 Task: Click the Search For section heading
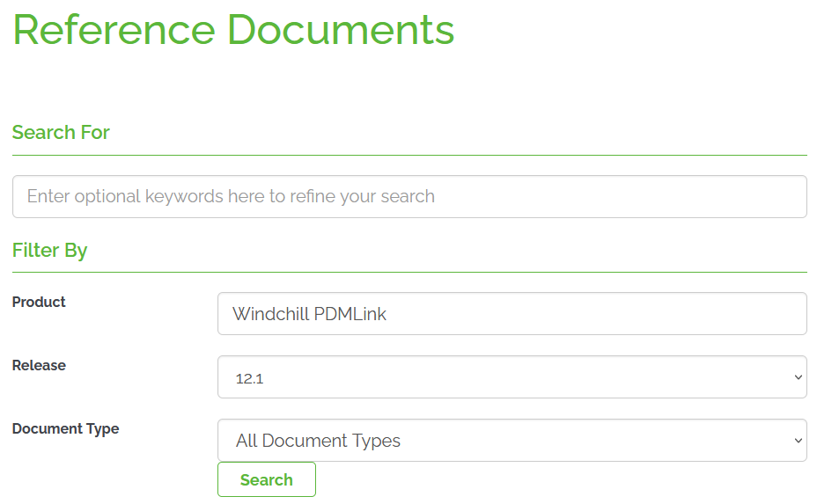(61, 132)
